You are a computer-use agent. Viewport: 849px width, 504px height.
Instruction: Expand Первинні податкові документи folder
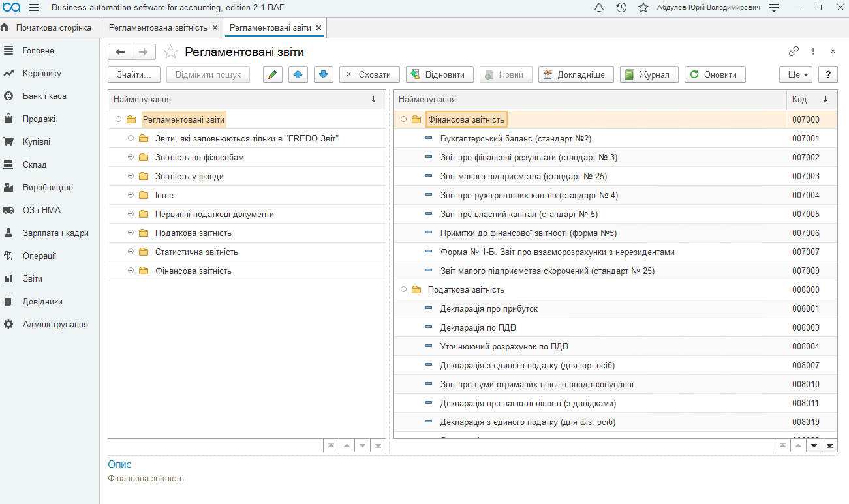click(x=131, y=214)
